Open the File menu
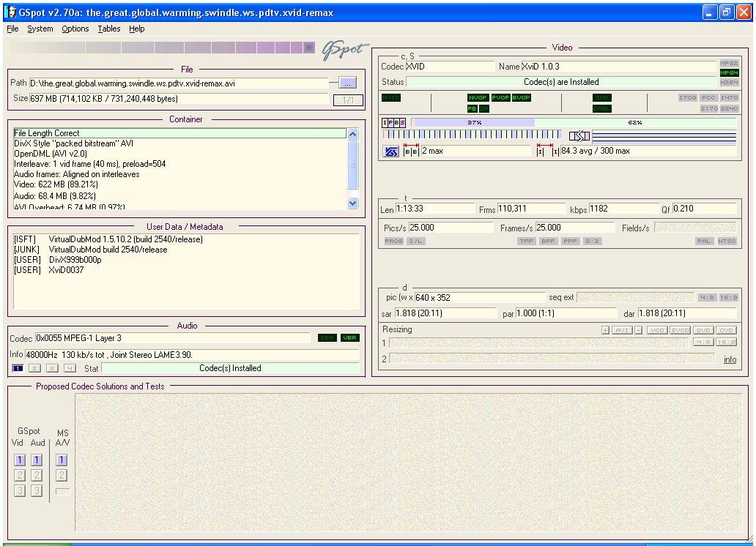This screenshot has height=546, width=756. pos(12,29)
